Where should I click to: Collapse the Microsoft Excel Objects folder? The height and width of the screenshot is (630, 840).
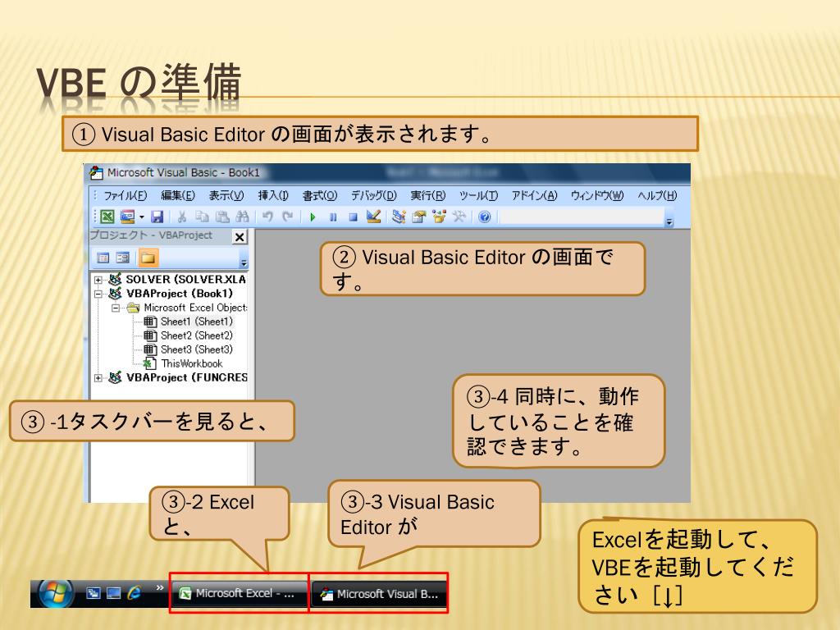point(115,308)
